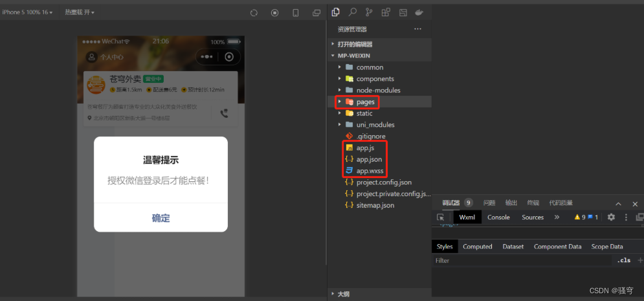Click the stop simulator icon

(275, 13)
